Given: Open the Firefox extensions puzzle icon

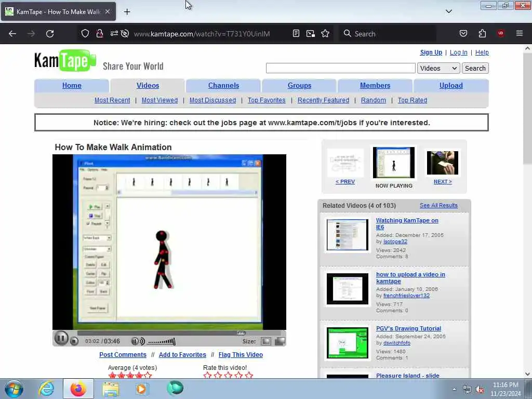Looking at the screenshot, I should tap(482, 34).
